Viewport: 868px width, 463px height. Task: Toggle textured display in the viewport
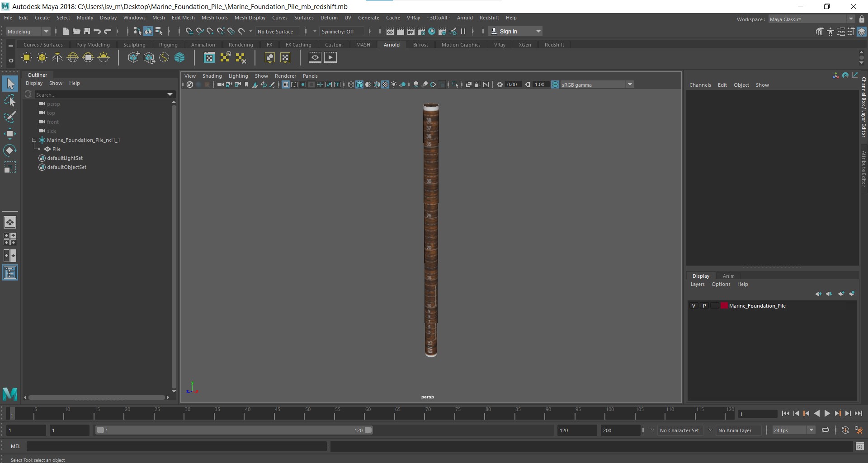pyautogui.click(x=385, y=84)
